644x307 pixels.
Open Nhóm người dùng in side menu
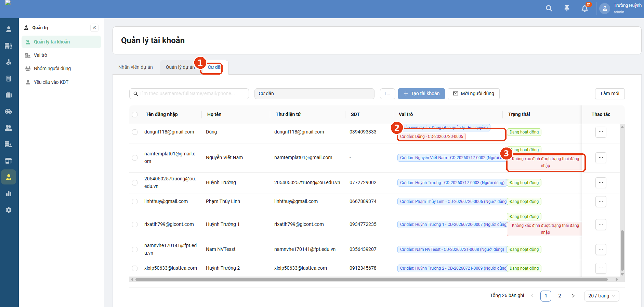pyautogui.click(x=61, y=68)
